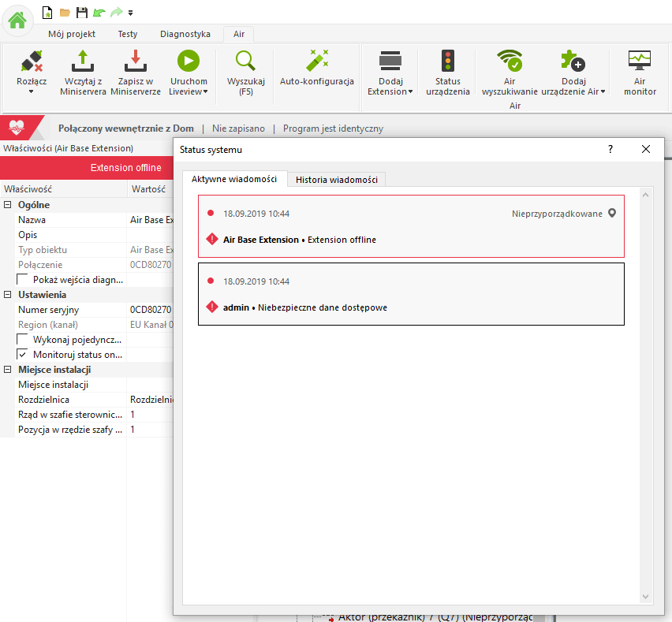This screenshot has width=672, height=622.
Task: Open the Air monitor tool
Action: tap(639, 61)
